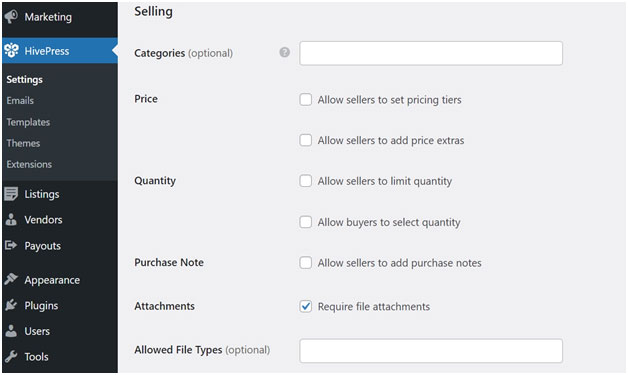Uncheck Require file attachments

pyautogui.click(x=306, y=306)
